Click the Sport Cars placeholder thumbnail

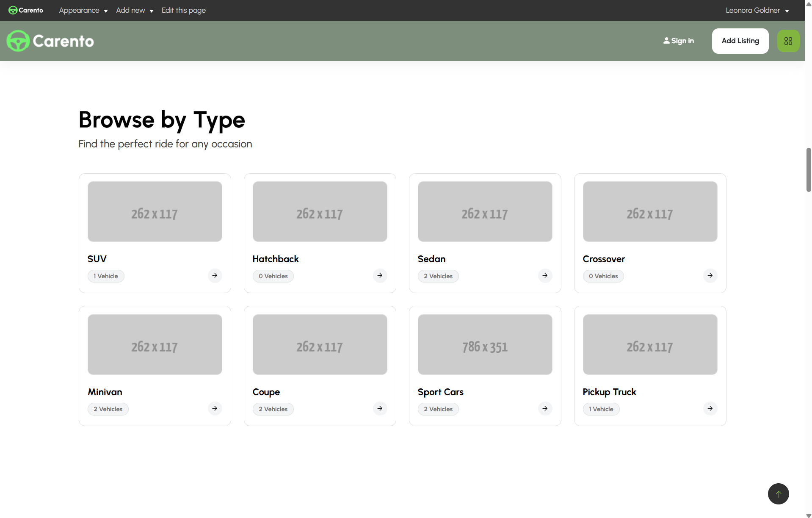click(485, 344)
